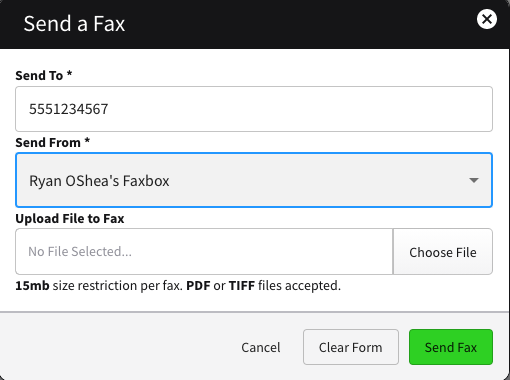Click the No File Selected field
510x380 pixels.
(x=204, y=252)
